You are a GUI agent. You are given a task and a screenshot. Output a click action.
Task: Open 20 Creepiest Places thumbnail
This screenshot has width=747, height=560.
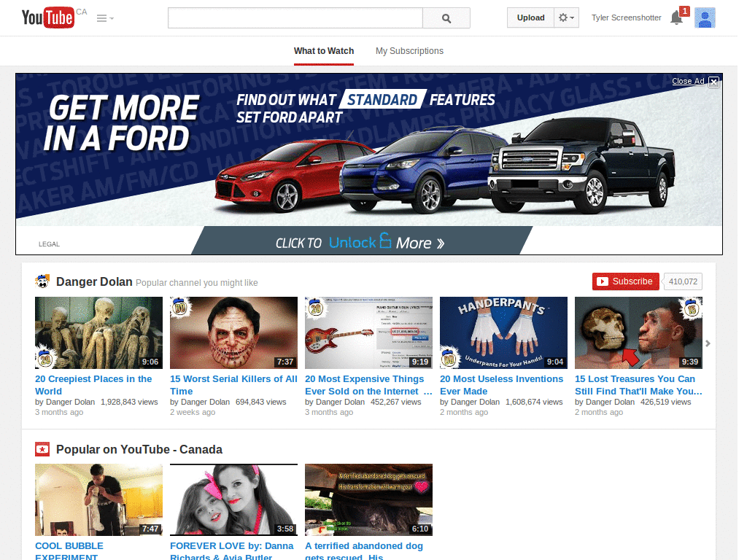(98, 332)
